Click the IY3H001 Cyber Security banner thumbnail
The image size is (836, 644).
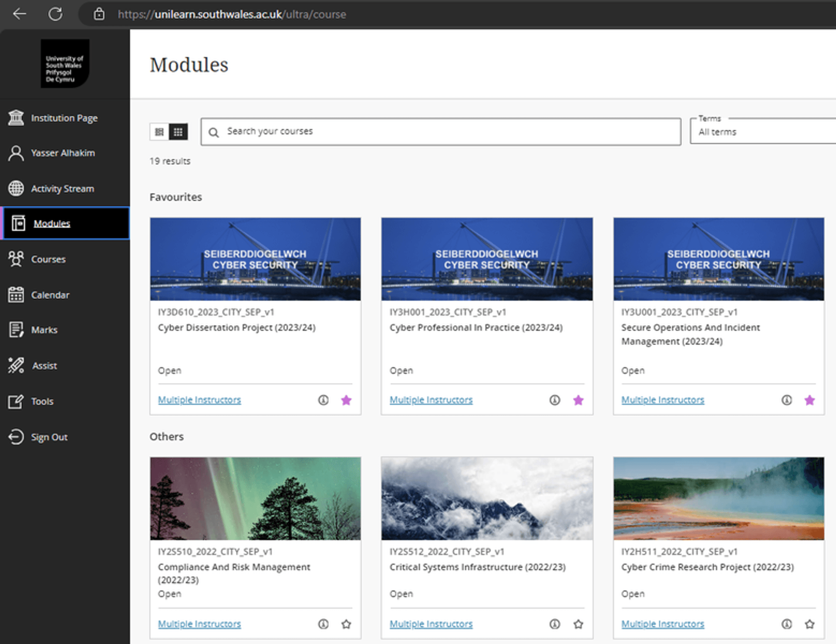487,259
